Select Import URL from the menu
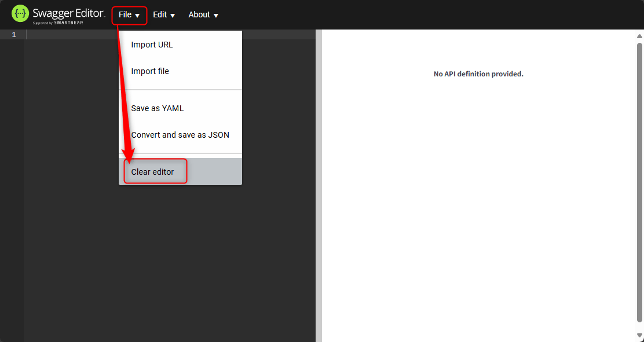Screen dimensions: 644x342 click(152, 45)
